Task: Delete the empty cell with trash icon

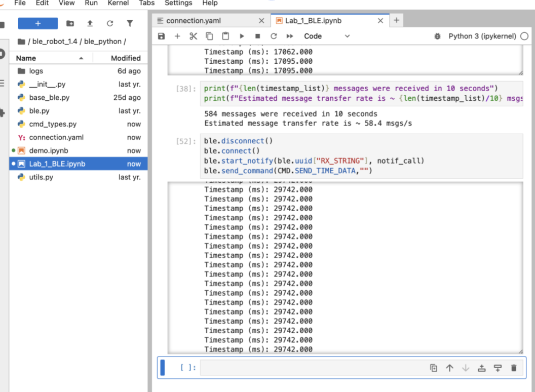Action: pos(513,368)
